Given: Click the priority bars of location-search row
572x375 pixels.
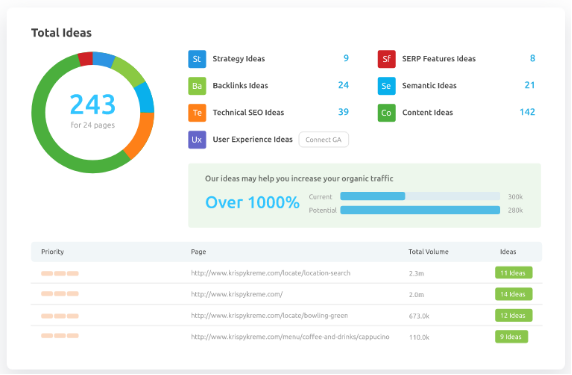Looking at the screenshot, I should click(60, 273).
